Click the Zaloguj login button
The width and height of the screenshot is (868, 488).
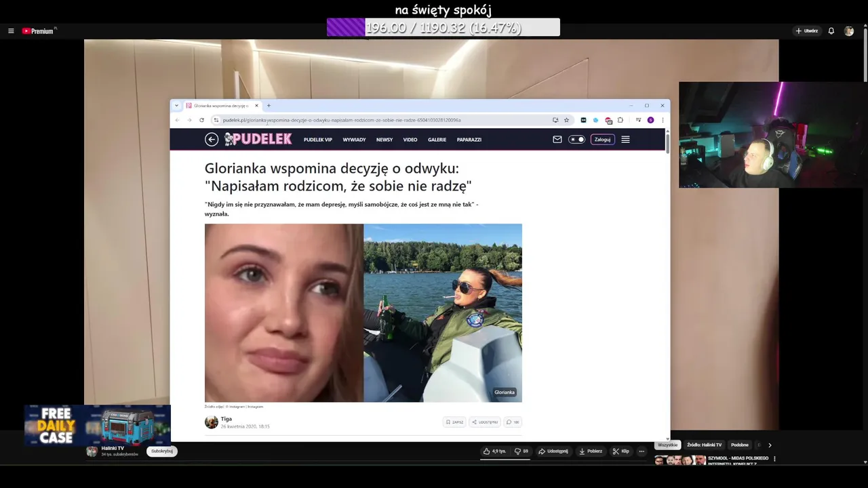point(602,140)
